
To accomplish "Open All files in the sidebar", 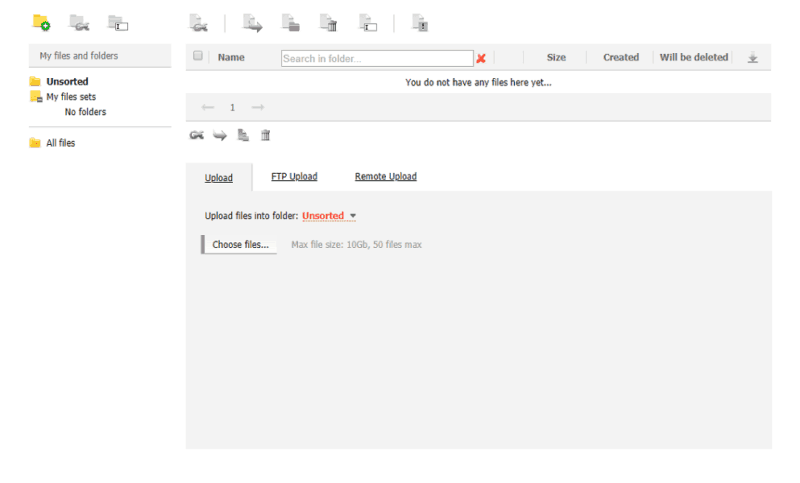I will (x=60, y=143).
